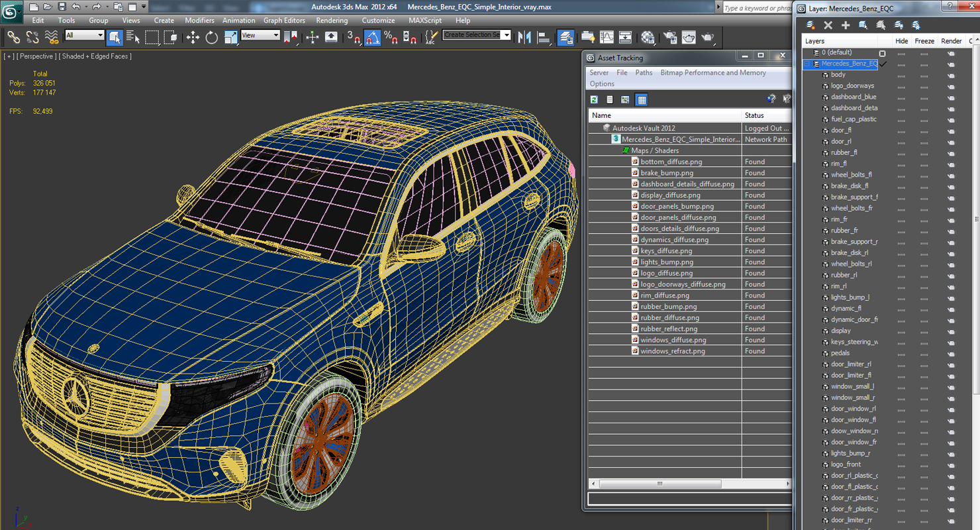Click the Name column header
The height and width of the screenshot is (530, 980).
tap(665, 115)
